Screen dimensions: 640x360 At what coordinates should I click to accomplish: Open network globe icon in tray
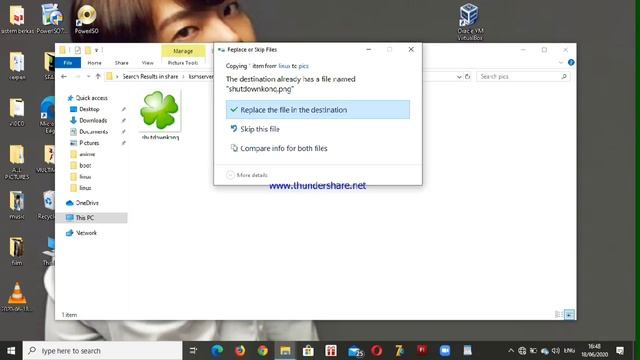[x=522, y=351]
